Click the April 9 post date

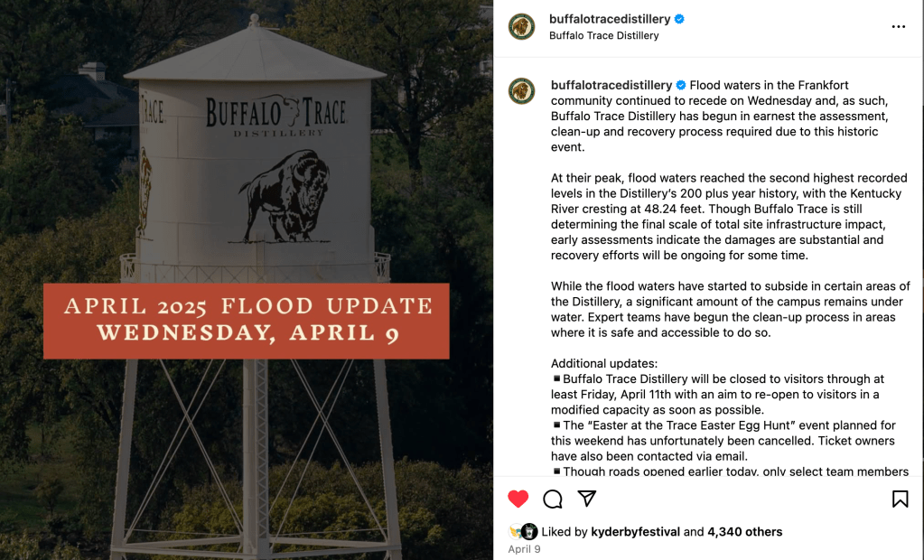click(524, 549)
